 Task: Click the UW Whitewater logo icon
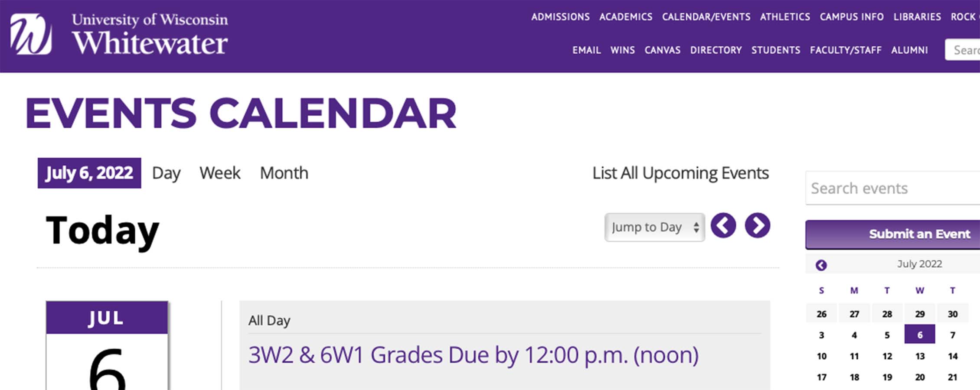(31, 34)
